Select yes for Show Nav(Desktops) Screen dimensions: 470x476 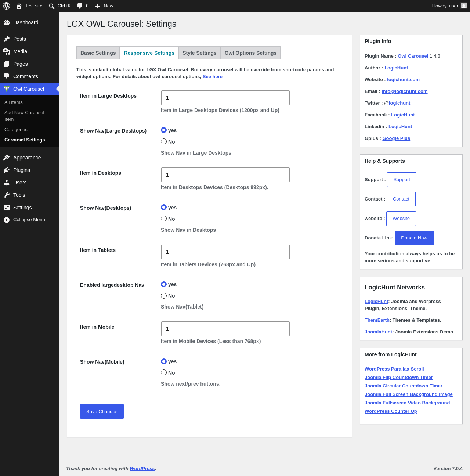[x=164, y=207]
